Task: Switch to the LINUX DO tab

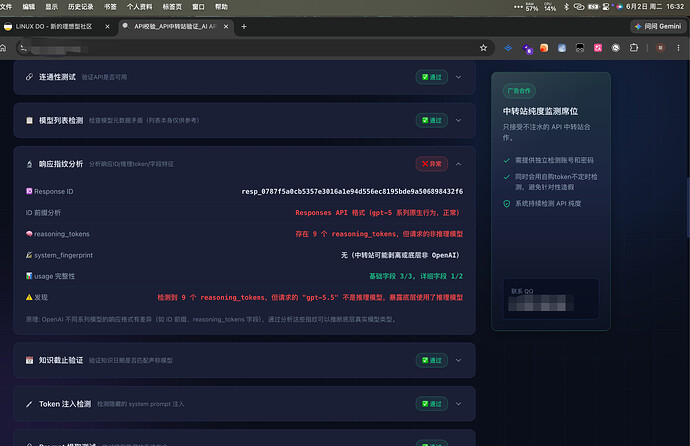Action: 57,26
